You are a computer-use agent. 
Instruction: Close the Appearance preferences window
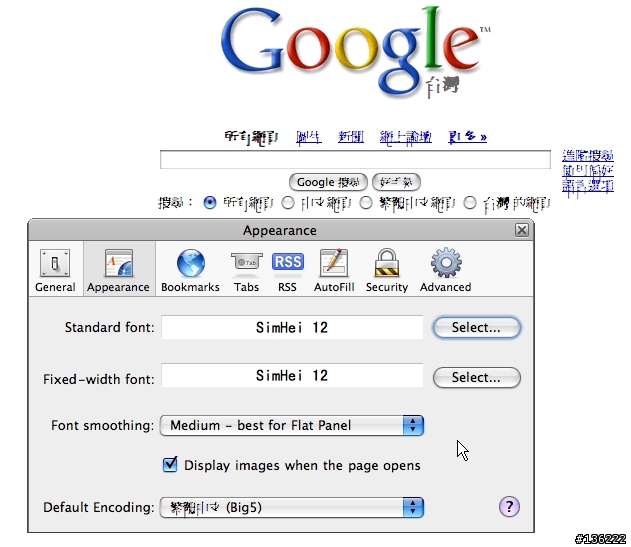(x=522, y=230)
